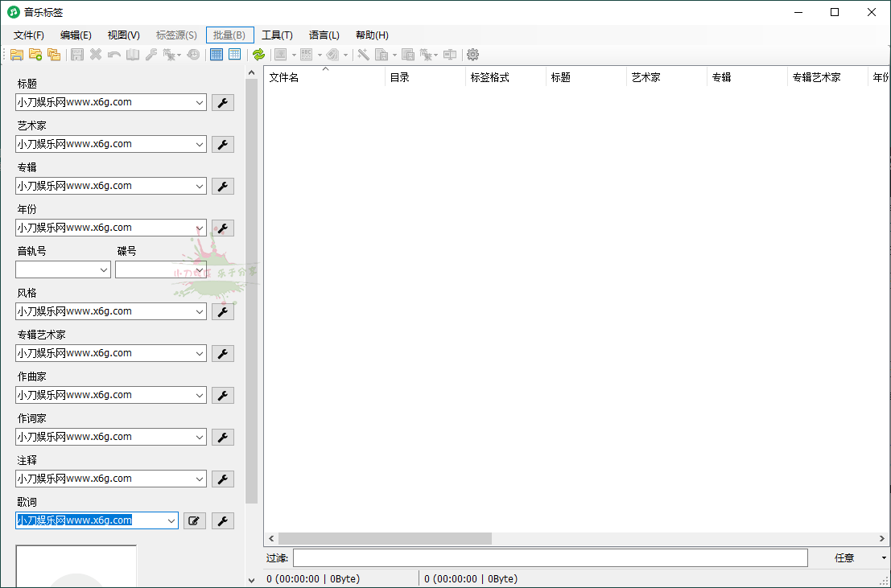Click the wrench beside the 标题 field

(223, 102)
